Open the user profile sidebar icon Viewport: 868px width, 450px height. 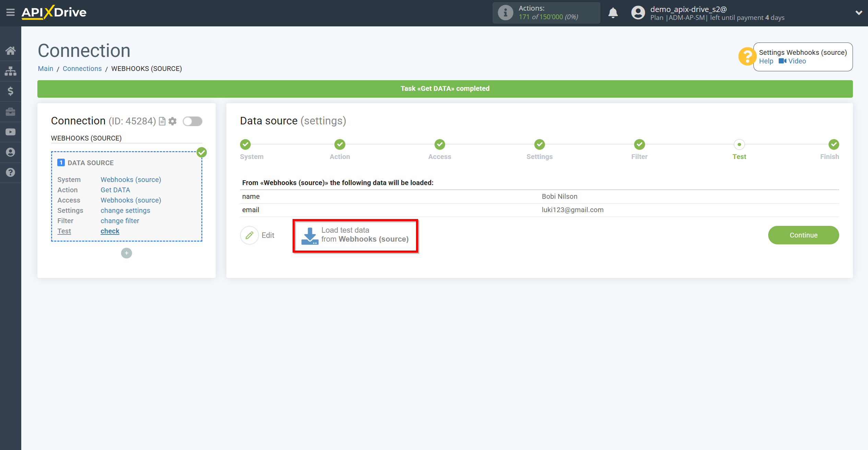click(10, 152)
